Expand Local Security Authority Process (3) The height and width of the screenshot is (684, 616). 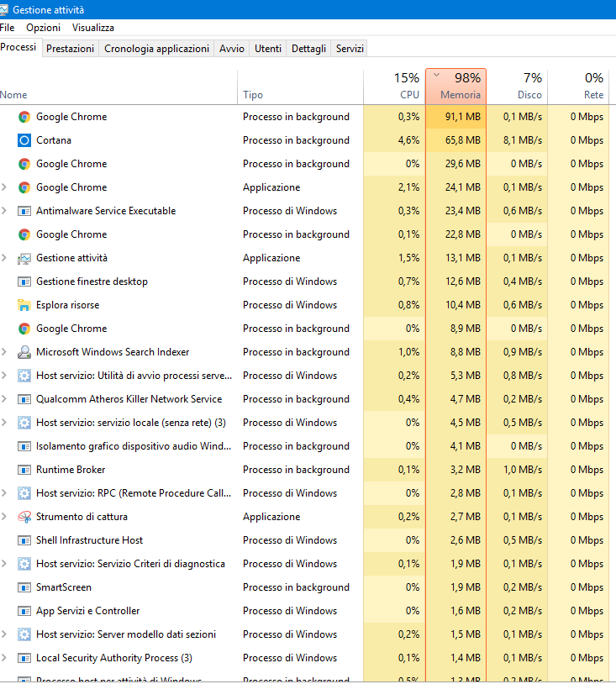point(4,658)
